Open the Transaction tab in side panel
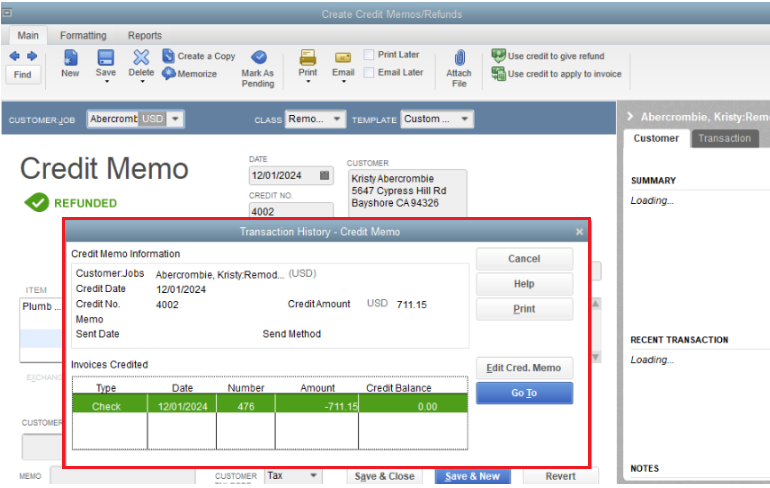 [x=724, y=139]
